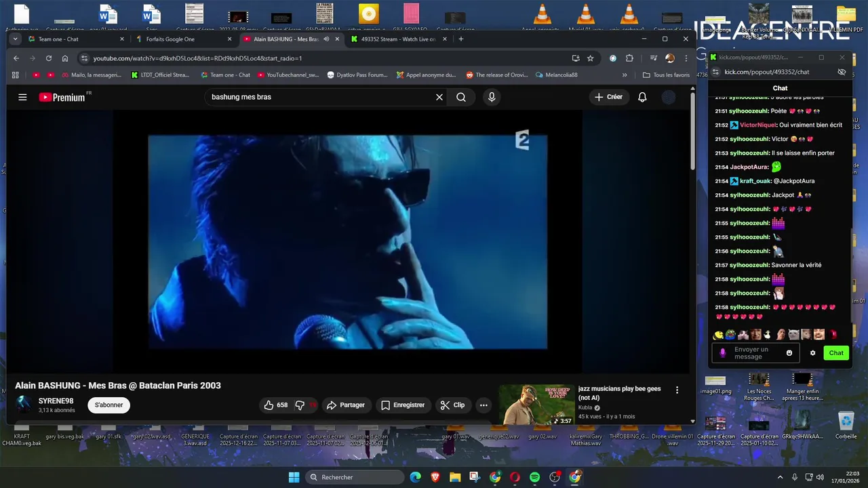Go to YouTube Premium home logo
868x488 pixels.
click(62, 97)
